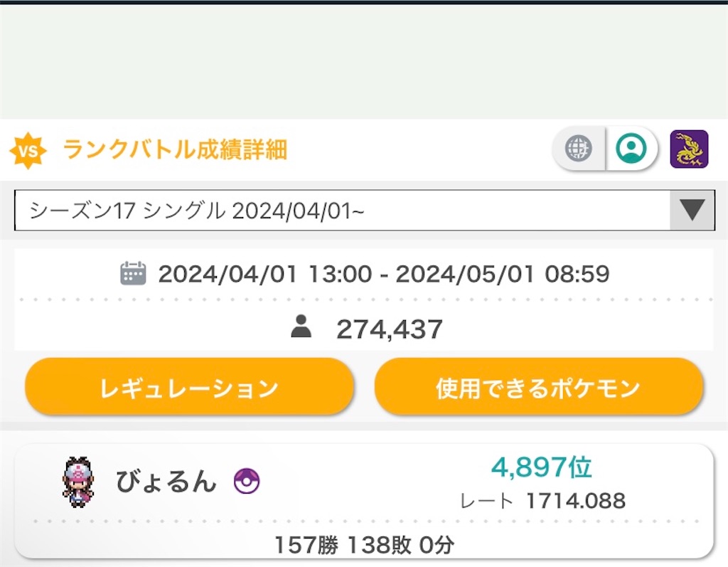This screenshot has height=567, width=728.
Task: Toggle between globe and profile view
Action: 604,149
